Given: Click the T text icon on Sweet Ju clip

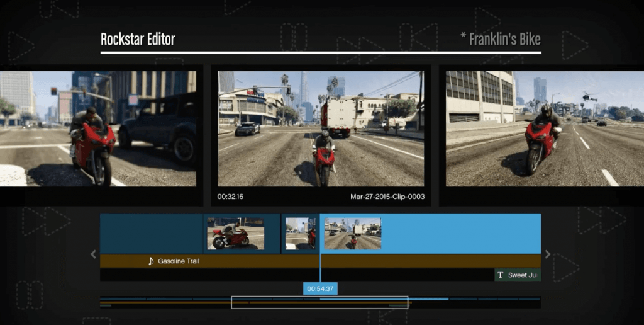Looking at the screenshot, I should [500, 275].
